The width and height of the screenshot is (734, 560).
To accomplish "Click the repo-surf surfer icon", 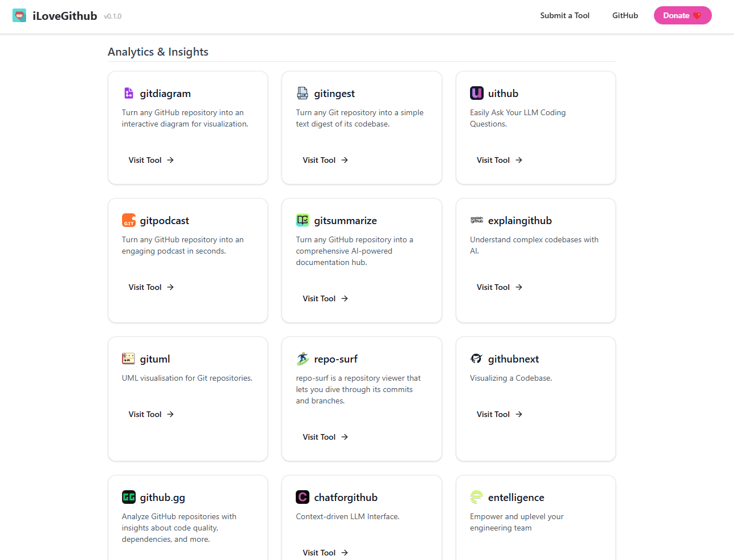I will click(303, 358).
